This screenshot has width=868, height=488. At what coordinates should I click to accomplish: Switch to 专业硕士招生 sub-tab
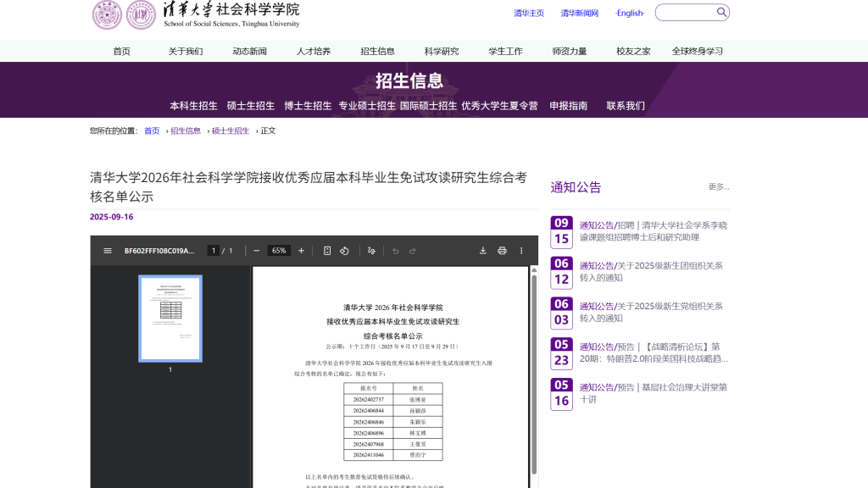pos(367,106)
